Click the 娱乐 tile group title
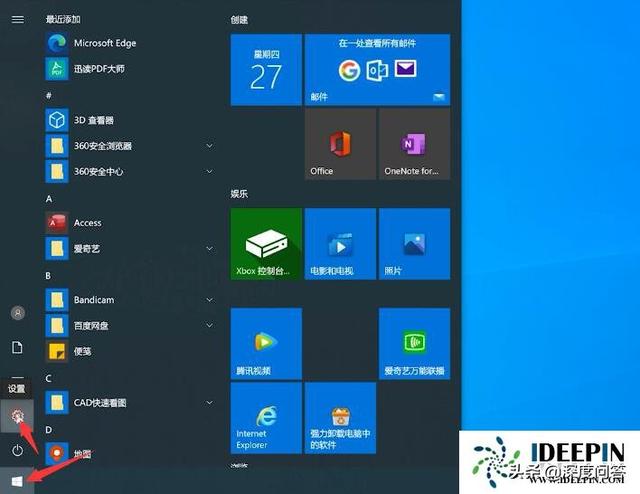Screen dimensions: 640x494 point(239,194)
